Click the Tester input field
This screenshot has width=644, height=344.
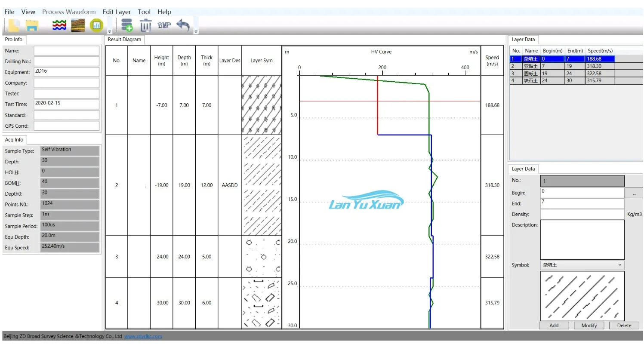pyautogui.click(x=67, y=94)
